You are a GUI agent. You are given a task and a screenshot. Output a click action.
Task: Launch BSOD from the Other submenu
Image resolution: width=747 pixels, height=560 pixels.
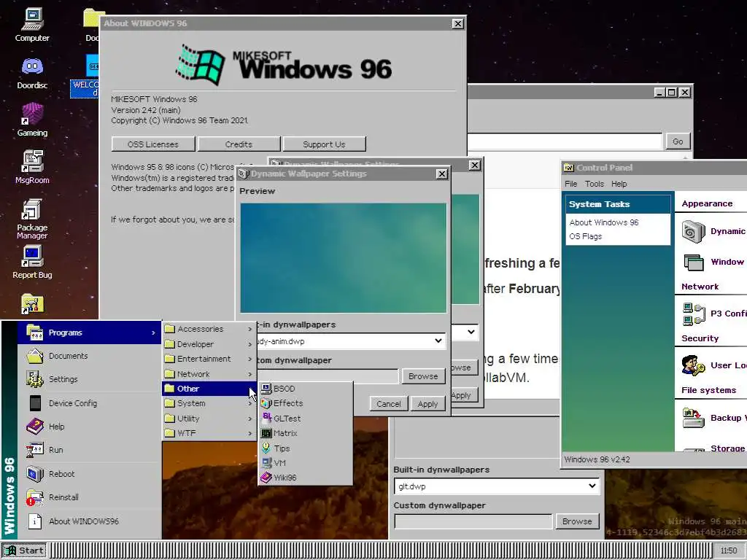[306, 389]
